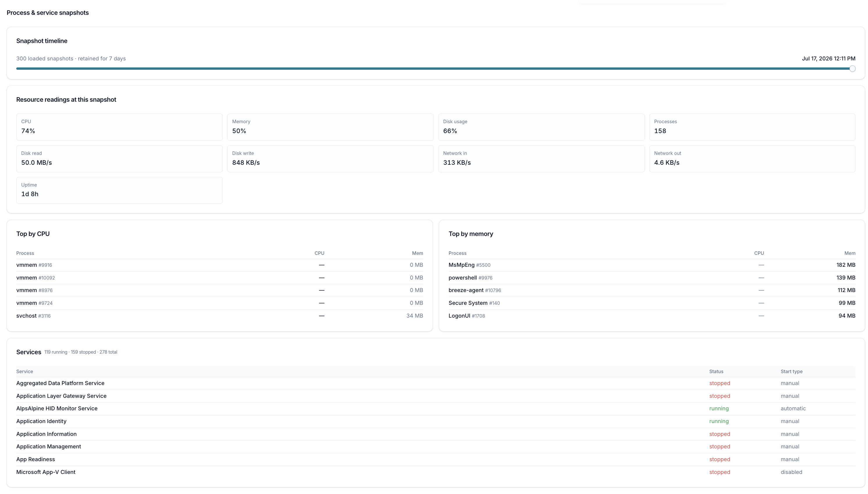This screenshot has height=494, width=868.
Task: Select the Secure System #140 process row
Action: tap(652, 303)
